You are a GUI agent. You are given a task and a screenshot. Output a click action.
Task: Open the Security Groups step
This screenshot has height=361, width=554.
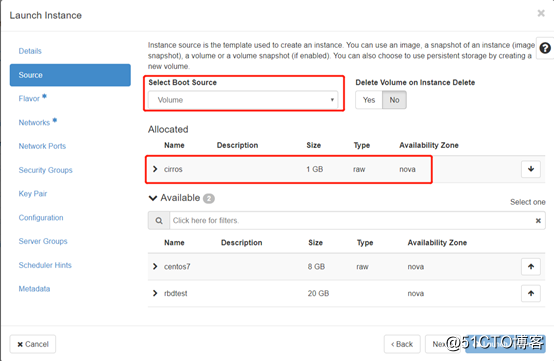click(45, 170)
